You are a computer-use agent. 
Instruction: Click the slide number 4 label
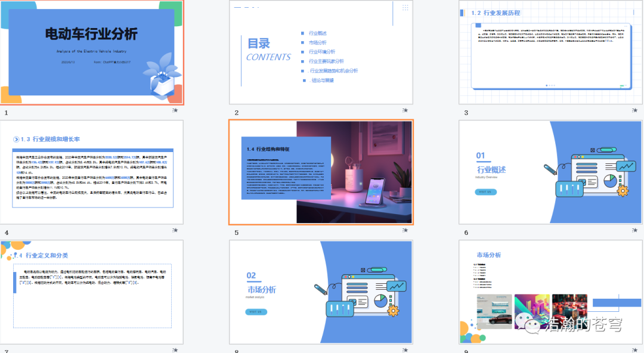[7, 233]
